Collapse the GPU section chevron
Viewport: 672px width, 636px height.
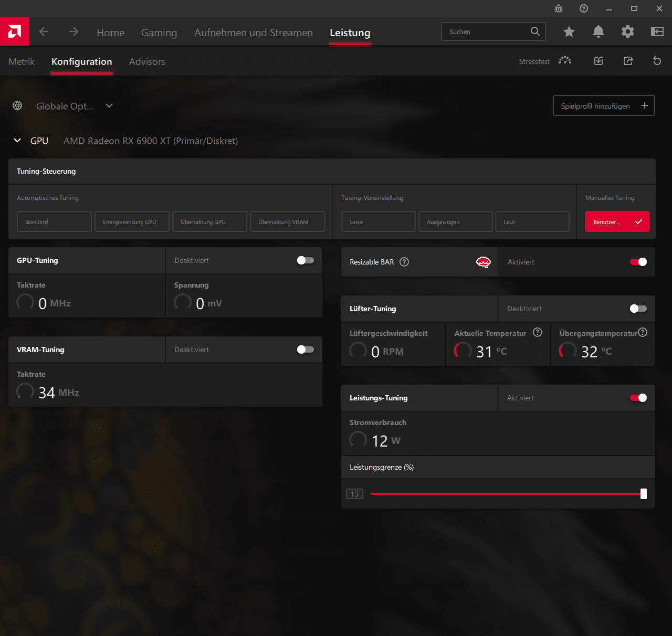pyautogui.click(x=17, y=140)
